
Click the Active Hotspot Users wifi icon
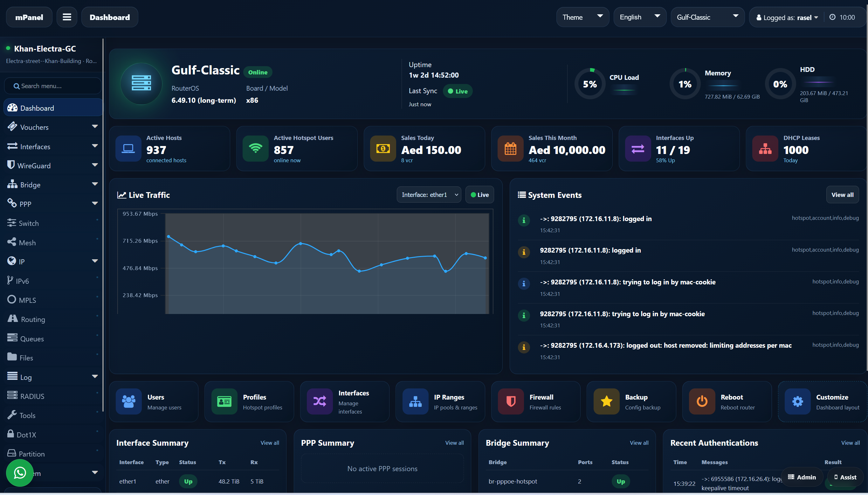pos(256,149)
